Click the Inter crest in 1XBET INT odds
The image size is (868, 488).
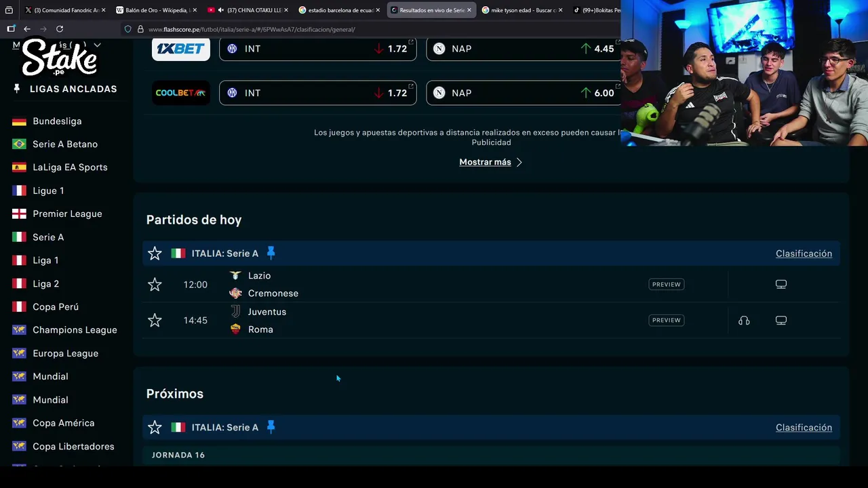233,49
